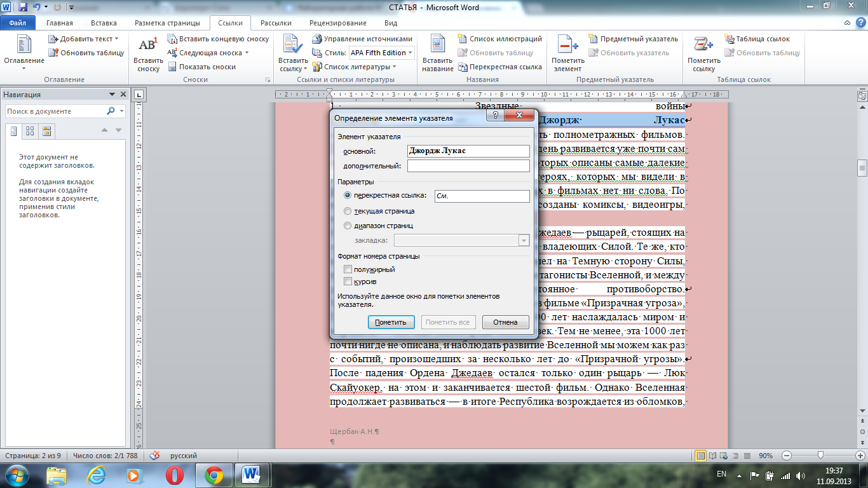Switch to the Главная tab
This screenshot has height=488, width=868.
[x=60, y=23]
